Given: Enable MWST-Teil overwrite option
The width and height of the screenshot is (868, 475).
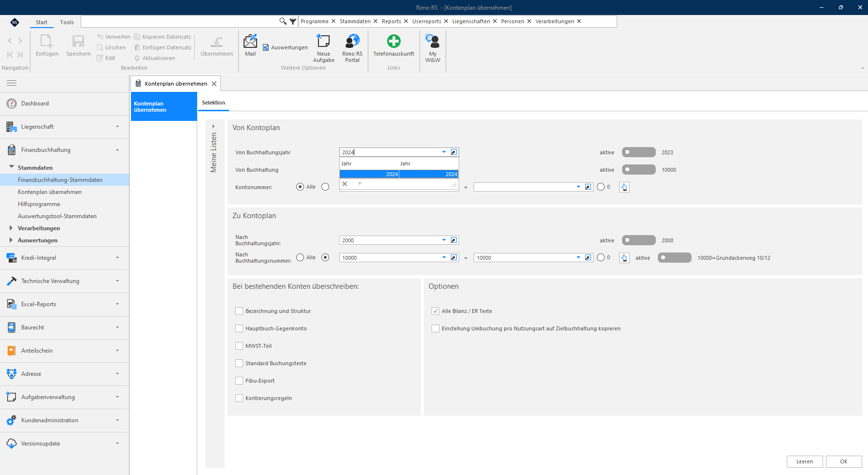Looking at the screenshot, I should pyautogui.click(x=239, y=346).
